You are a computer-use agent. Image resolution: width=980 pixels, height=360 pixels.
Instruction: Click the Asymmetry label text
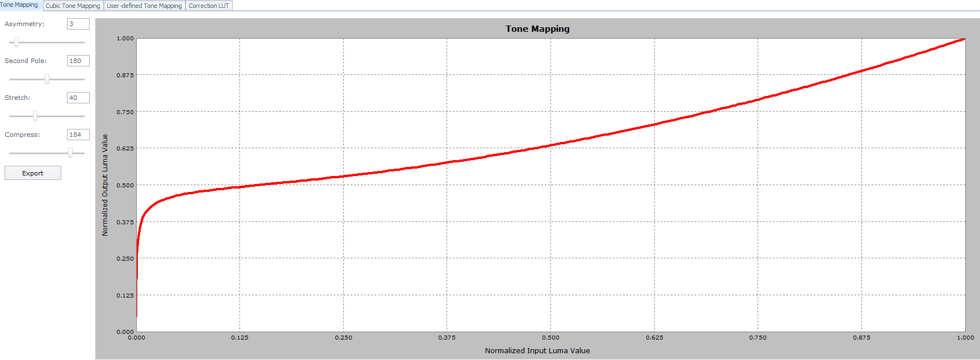pos(24,24)
